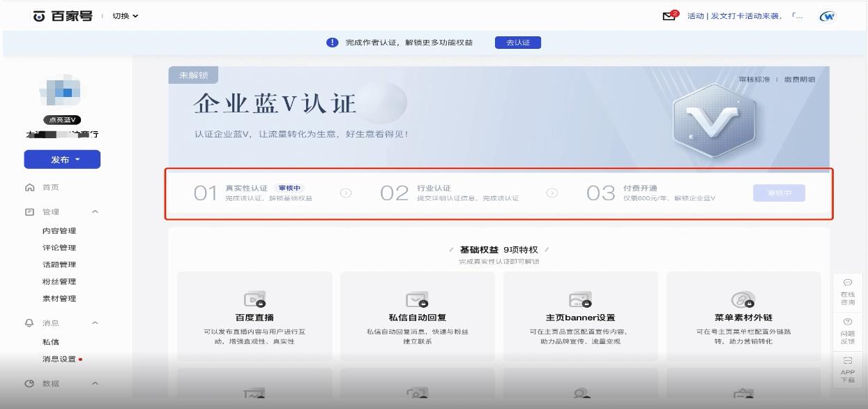Click the arrow icon after step 02

552,193
